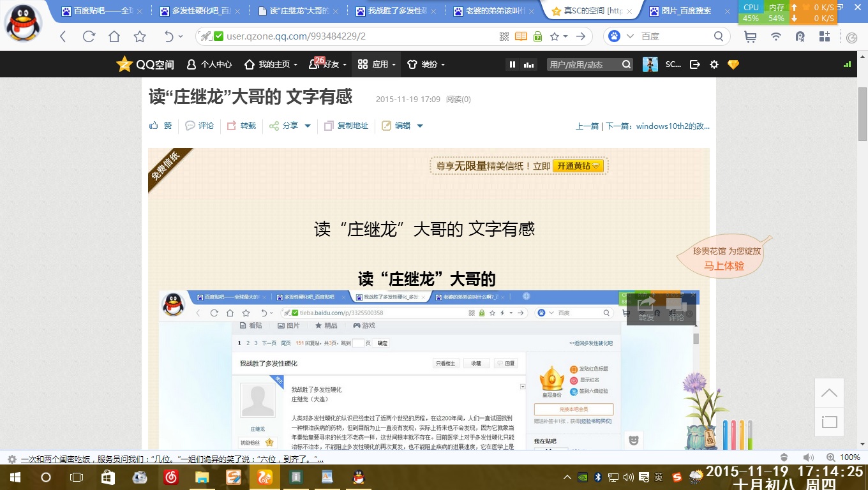Open Cortana search circle on taskbar
868x490 pixels.
[x=46, y=477]
